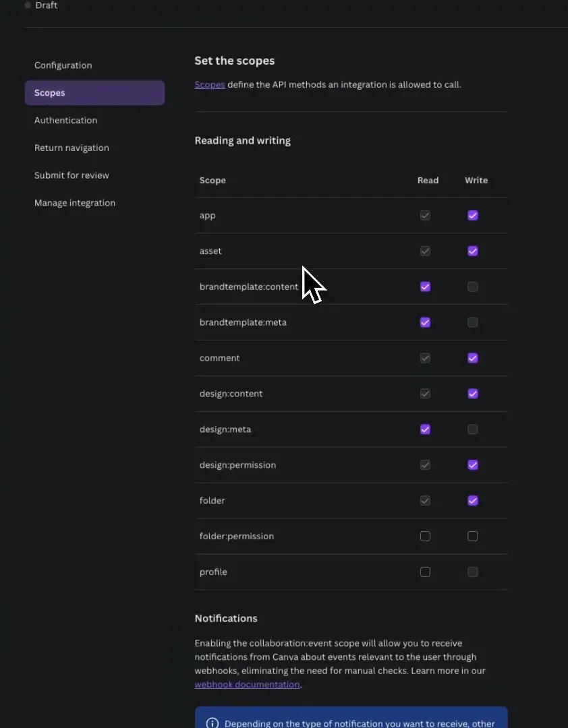This screenshot has height=728, width=568.
Task: Open Submit for review section
Action: click(x=72, y=175)
